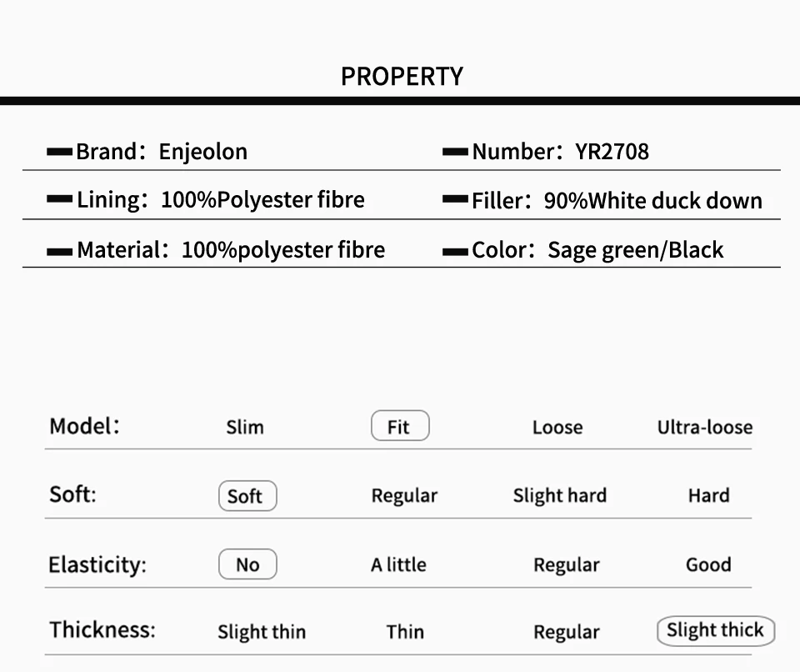Click the Sage green/Black color text

click(x=636, y=250)
